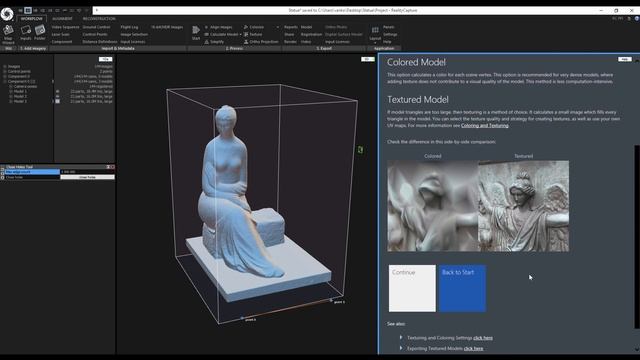Click the Start process icon
Viewport: 640px width, 360px height.
pyautogui.click(x=196, y=33)
